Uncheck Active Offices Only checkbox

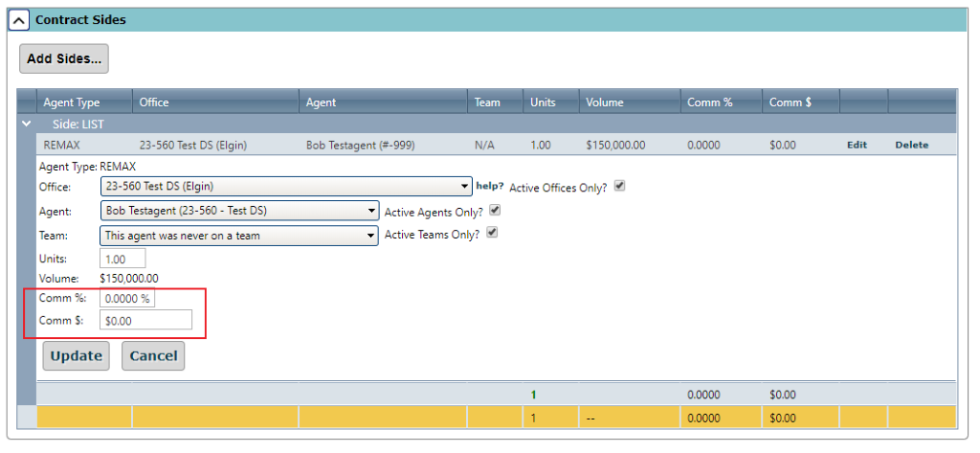coord(619,186)
